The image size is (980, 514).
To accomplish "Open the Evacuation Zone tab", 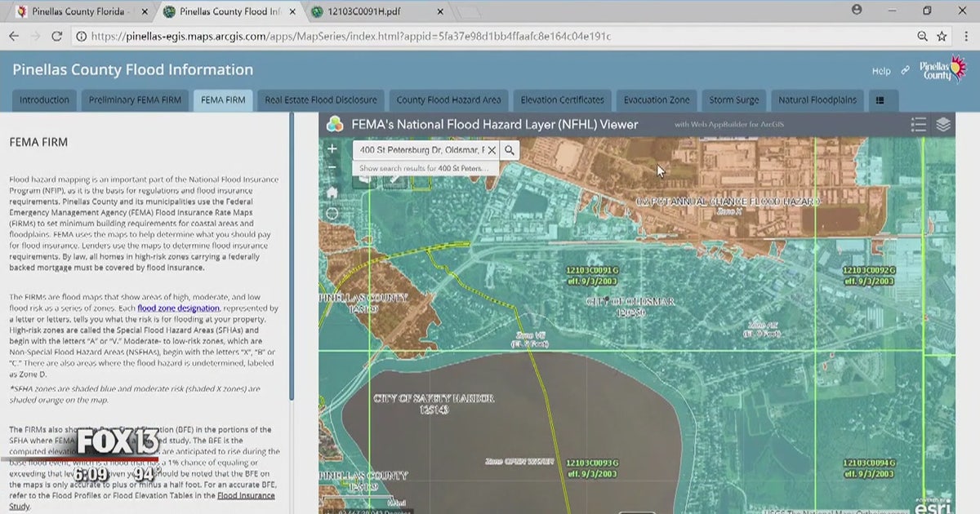I will pyautogui.click(x=657, y=100).
